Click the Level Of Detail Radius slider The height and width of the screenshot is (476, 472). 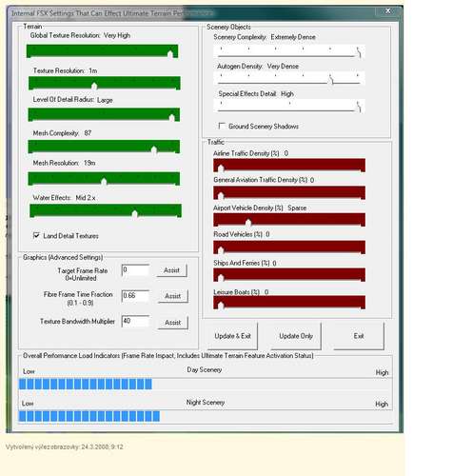(x=104, y=114)
